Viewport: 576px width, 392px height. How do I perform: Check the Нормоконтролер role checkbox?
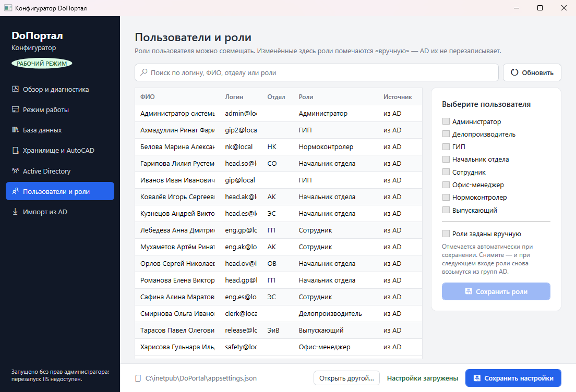446,197
